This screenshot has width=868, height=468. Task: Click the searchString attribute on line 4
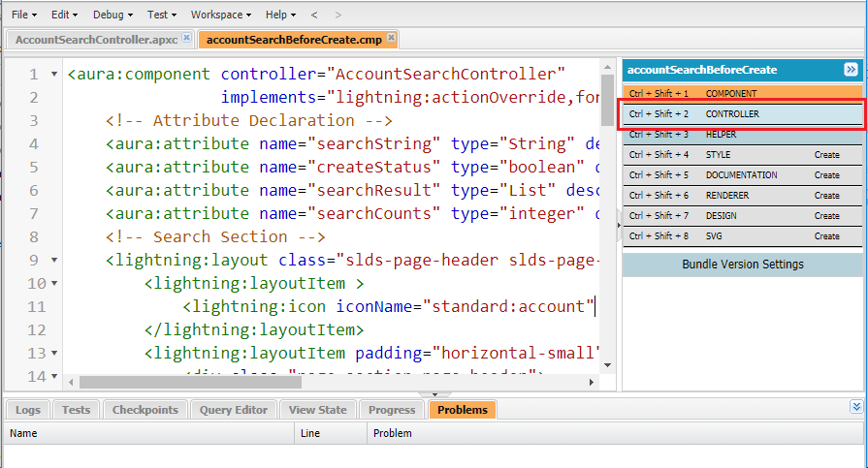378,143
